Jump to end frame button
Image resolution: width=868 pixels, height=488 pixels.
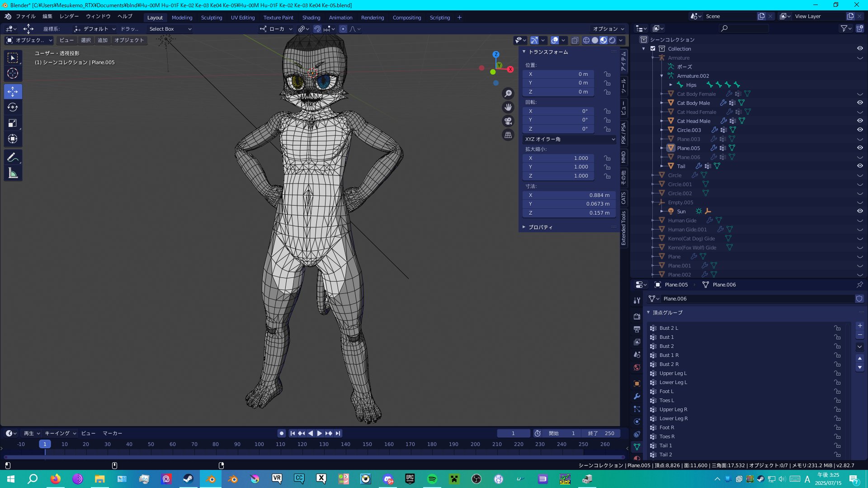pos(338,433)
